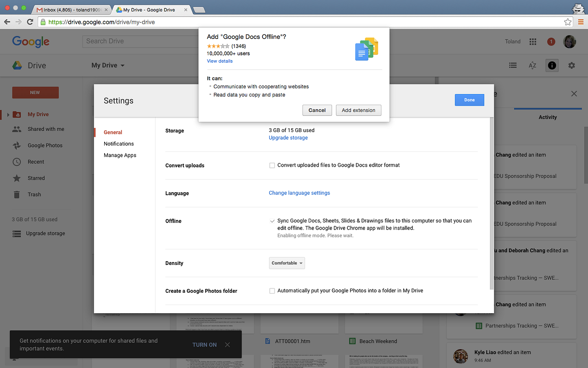The width and height of the screenshot is (588, 368).
Task: Select Starred in the sidebar
Action: (x=37, y=178)
